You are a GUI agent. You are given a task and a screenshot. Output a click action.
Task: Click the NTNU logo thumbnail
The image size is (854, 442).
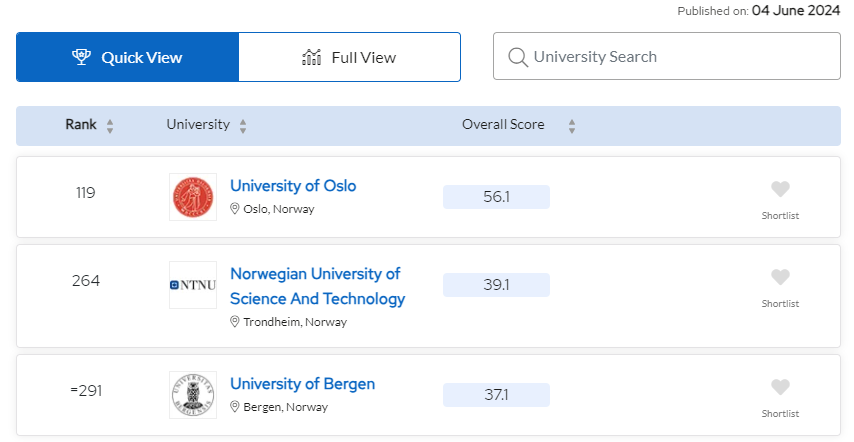(193, 285)
